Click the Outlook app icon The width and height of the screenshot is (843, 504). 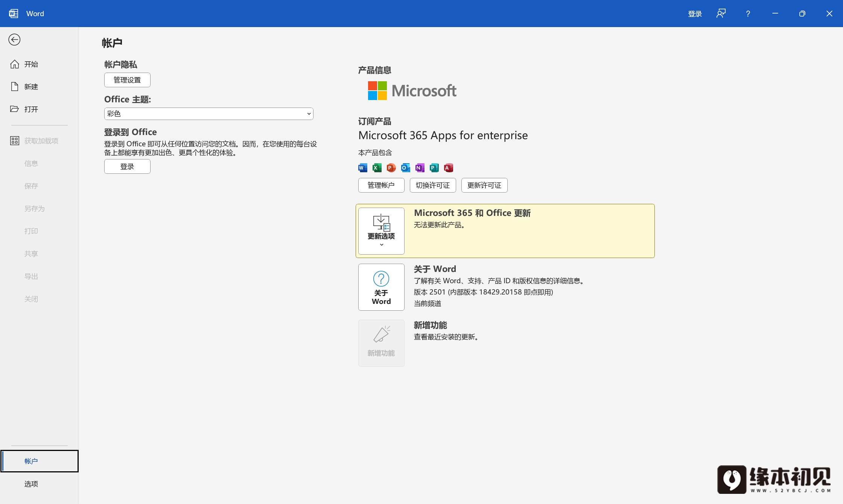coord(406,168)
